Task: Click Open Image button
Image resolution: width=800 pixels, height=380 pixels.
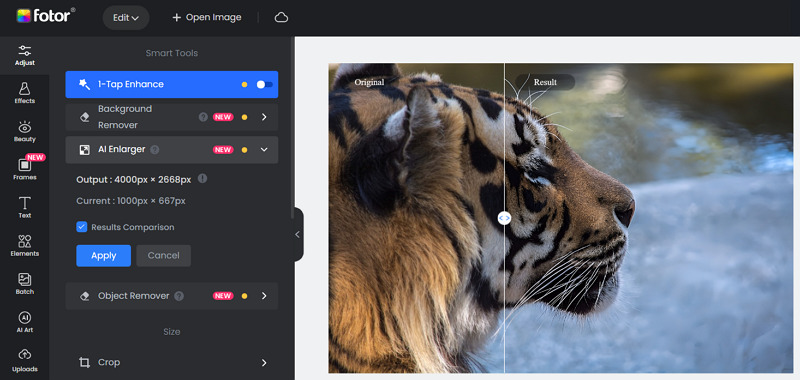Action: [x=207, y=17]
